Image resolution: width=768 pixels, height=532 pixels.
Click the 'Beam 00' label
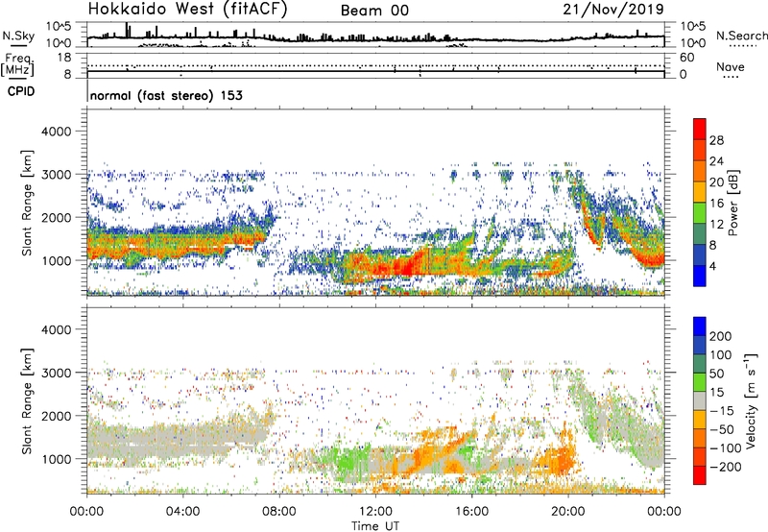coord(374,11)
